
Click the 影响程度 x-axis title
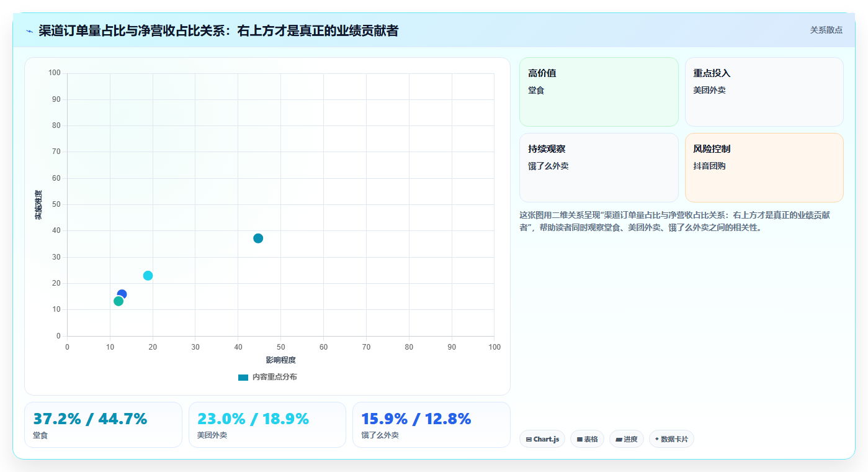coord(280,360)
